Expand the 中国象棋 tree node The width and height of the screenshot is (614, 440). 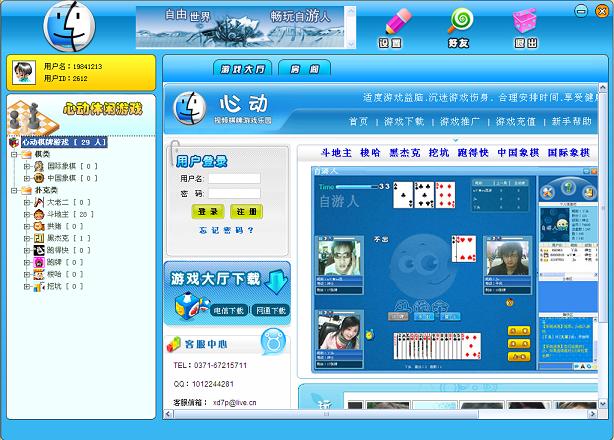[27, 179]
